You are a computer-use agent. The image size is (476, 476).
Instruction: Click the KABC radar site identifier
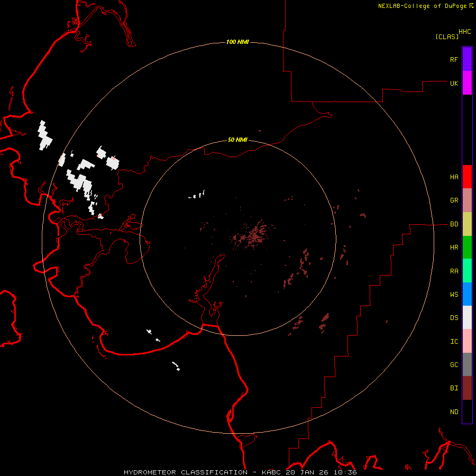click(x=272, y=472)
